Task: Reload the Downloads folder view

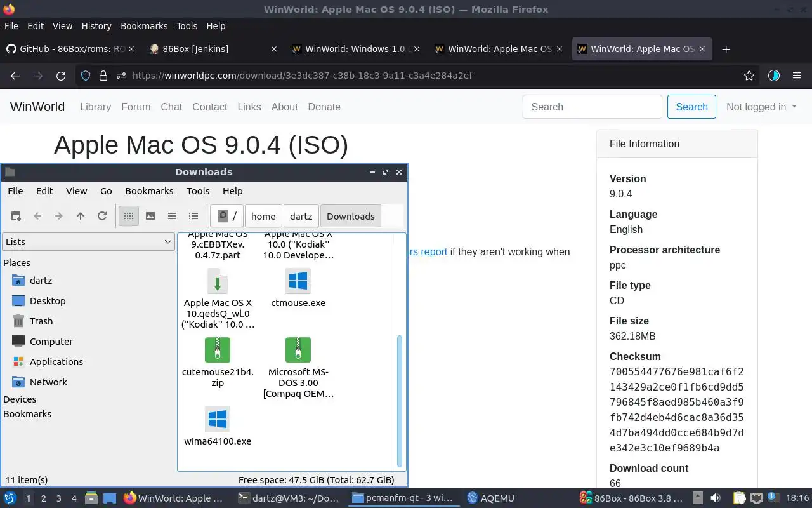Action: [x=102, y=216]
